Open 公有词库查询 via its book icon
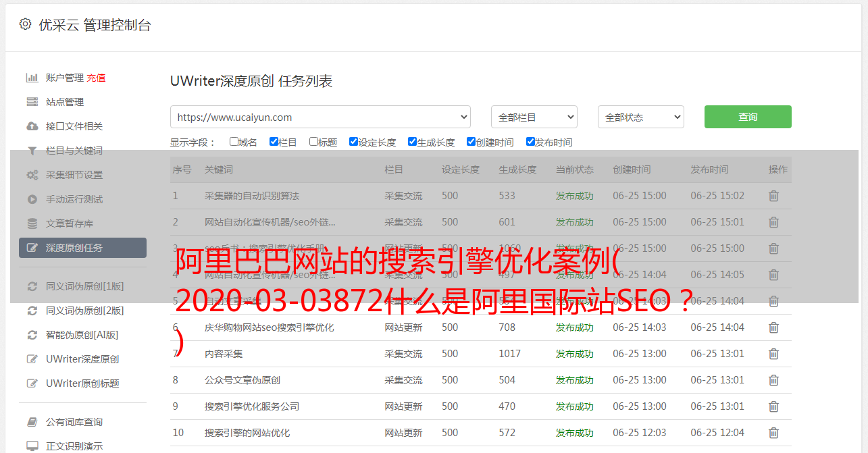 pyautogui.click(x=32, y=422)
